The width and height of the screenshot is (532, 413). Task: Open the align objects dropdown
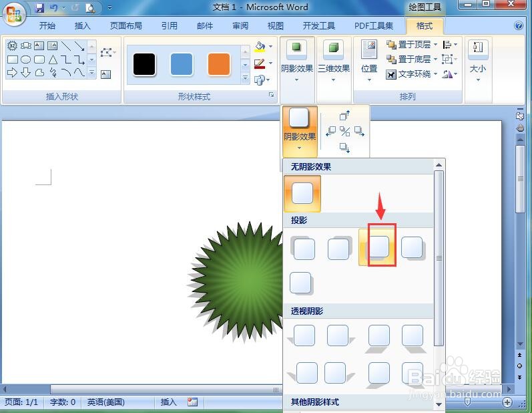pos(450,45)
